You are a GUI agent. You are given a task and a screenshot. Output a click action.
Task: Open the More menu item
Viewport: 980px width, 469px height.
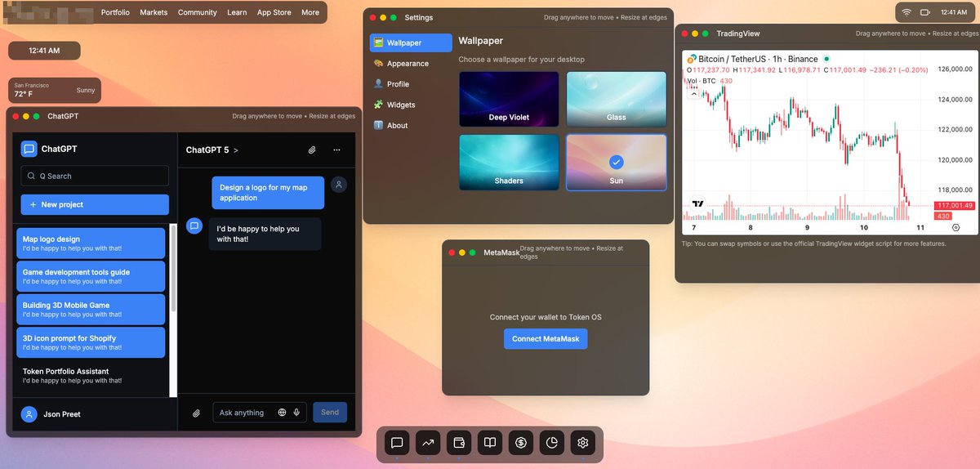[x=310, y=12]
